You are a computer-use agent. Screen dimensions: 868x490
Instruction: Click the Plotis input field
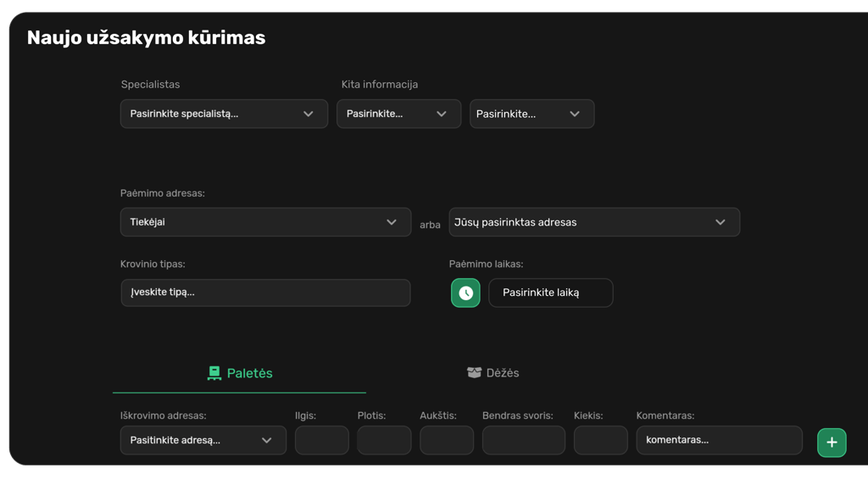(384, 441)
